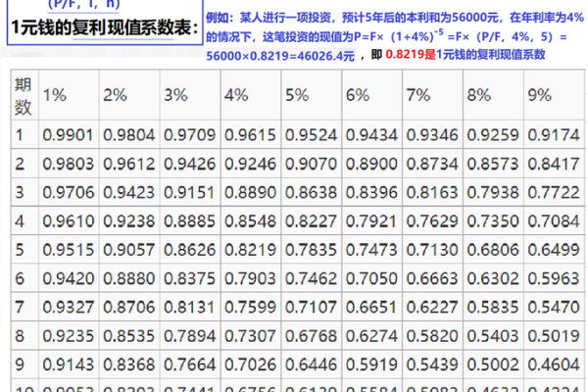Click the cell showing 0.9524
Image resolution: width=588 pixels, height=392 pixels.
click(311, 135)
